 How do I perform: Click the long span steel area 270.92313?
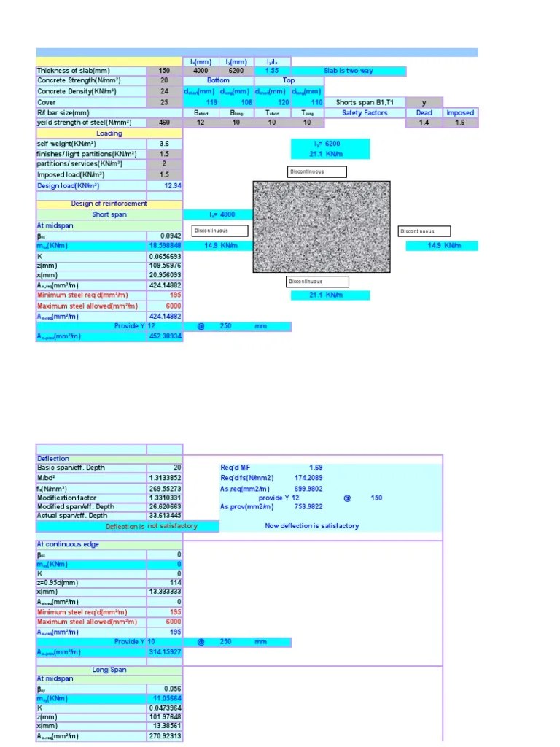pyautogui.click(x=164, y=737)
